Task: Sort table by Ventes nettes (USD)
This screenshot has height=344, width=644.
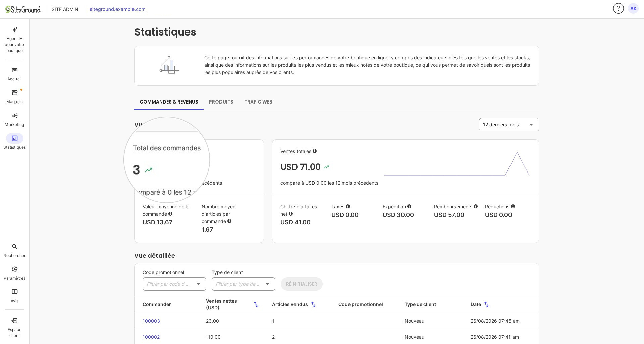Action: click(256, 304)
